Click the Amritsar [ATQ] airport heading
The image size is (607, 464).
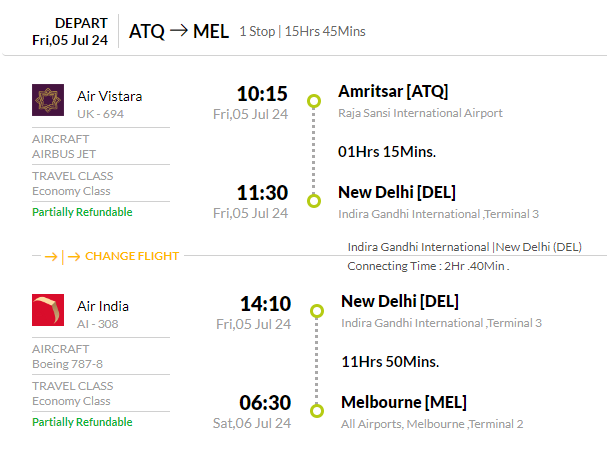click(393, 92)
